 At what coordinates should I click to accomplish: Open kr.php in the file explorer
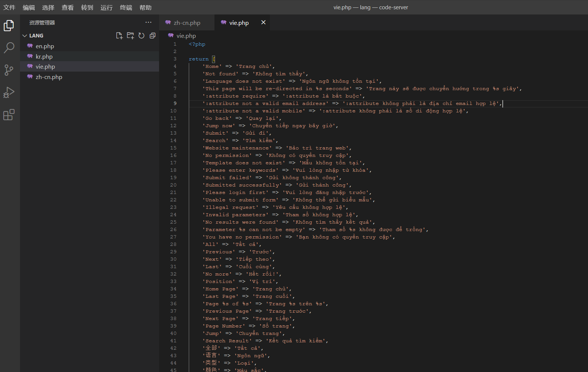(90, 56)
